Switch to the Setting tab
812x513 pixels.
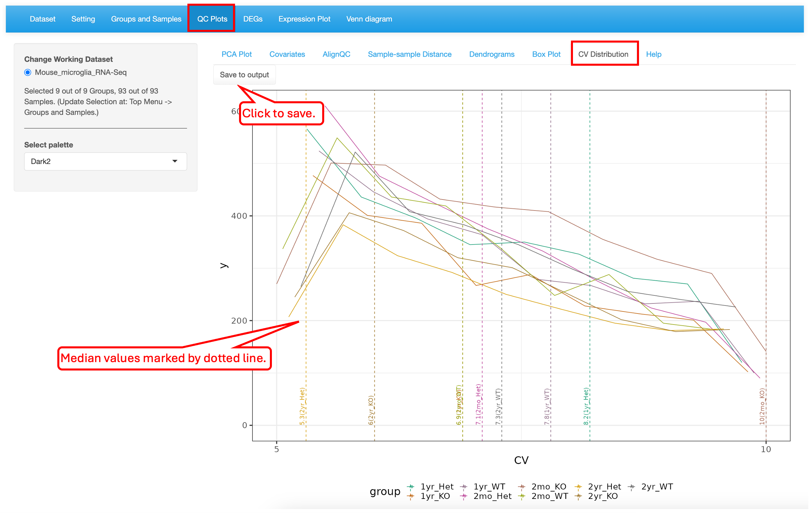point(83,19)
